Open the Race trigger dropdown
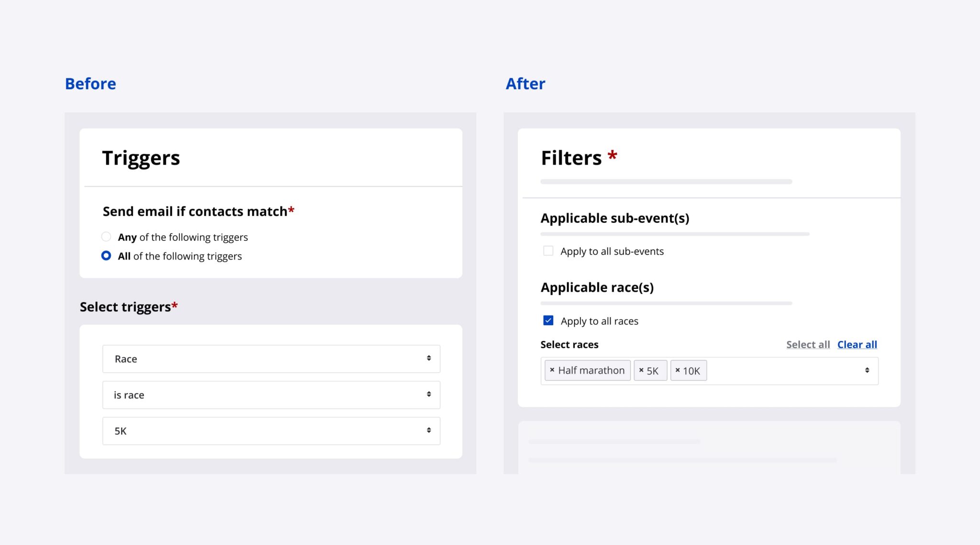Screen dimensions: 980x545 coord(271,358)
